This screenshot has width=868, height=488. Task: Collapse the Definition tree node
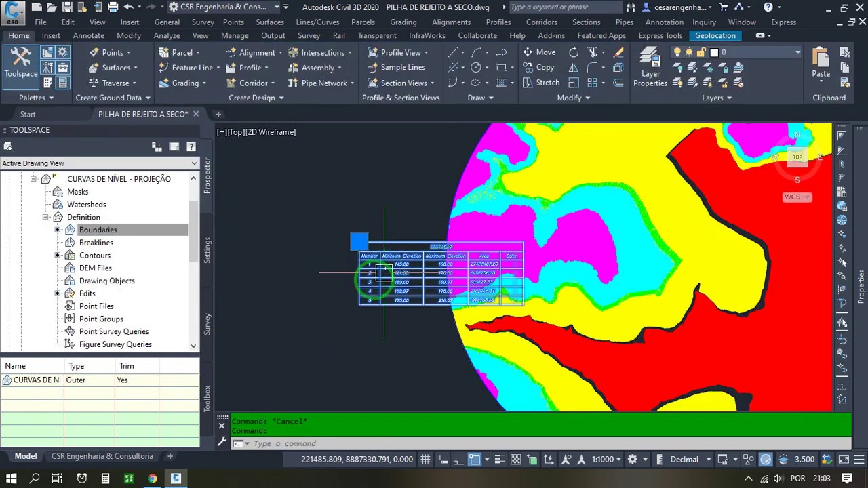tap(45, 217)
